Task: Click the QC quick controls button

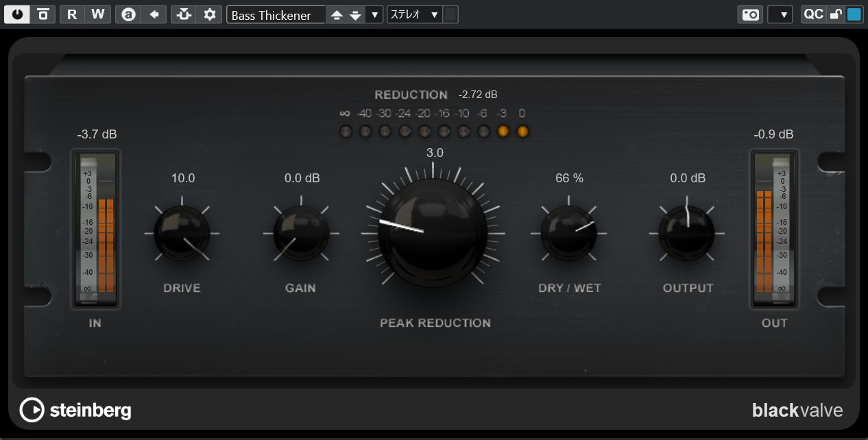Action: pyautogui.click(x=814, y=14)
